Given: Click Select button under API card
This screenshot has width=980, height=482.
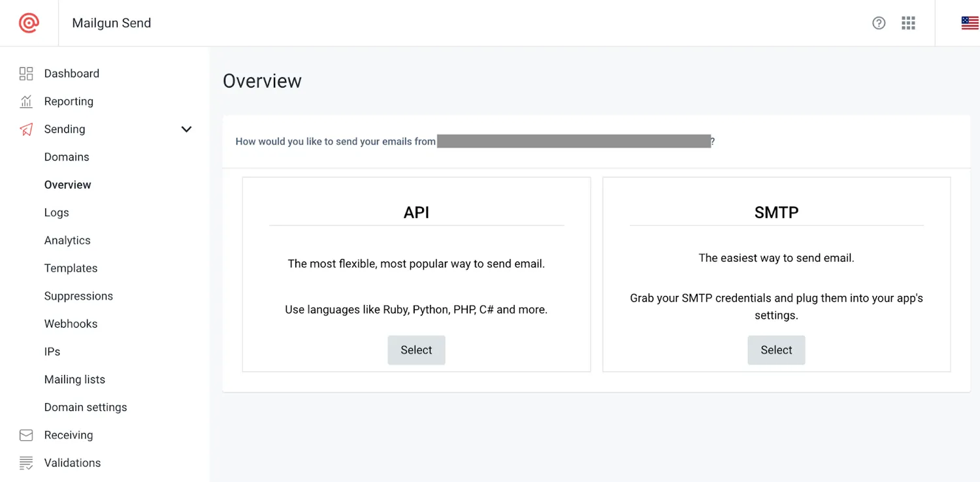Looking at the screenshot, I should coord(416,350).
